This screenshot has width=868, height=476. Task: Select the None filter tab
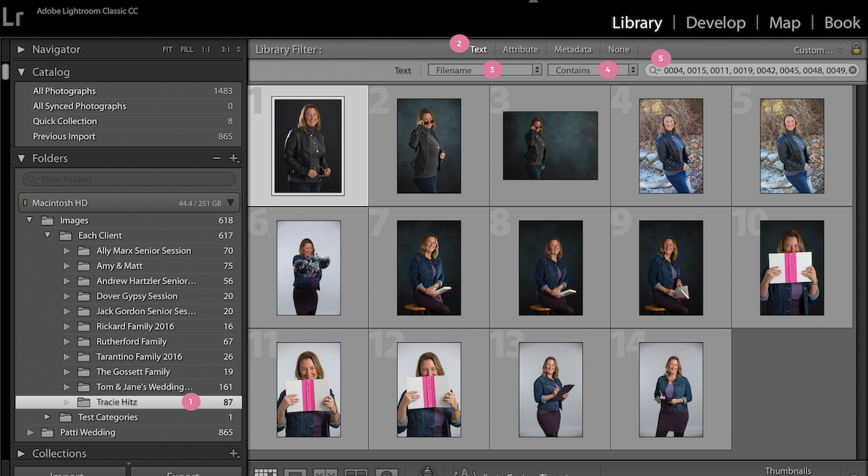(x=618, y=50)
